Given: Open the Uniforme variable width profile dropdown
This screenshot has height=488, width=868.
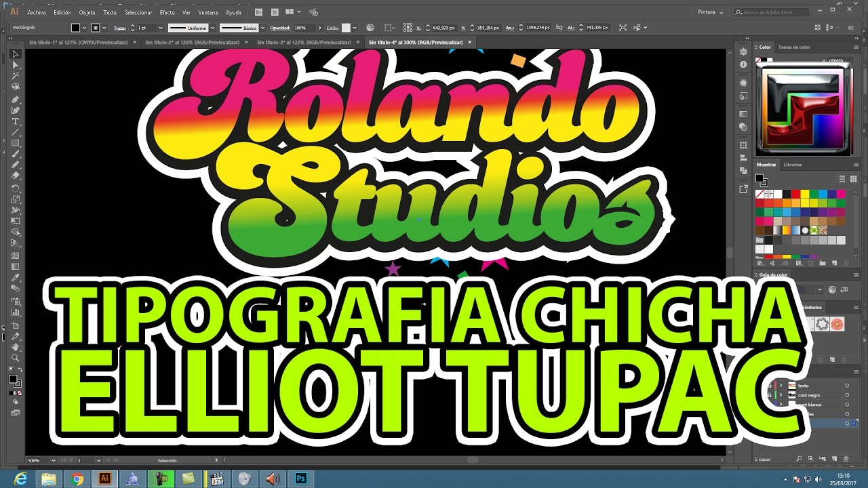Looking at the screenshot, I should pyautogui.click(x=212, y=28).
